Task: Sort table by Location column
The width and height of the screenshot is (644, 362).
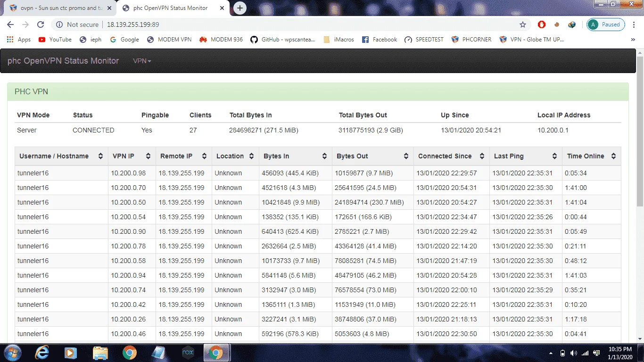Action: [x=235, y=156]
